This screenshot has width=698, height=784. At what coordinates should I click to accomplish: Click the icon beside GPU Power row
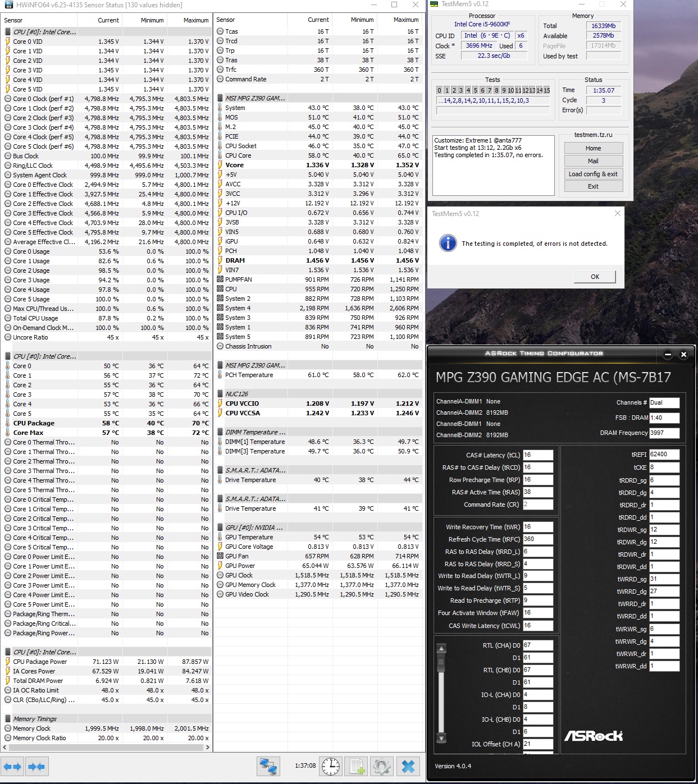(x=220, y=566)
